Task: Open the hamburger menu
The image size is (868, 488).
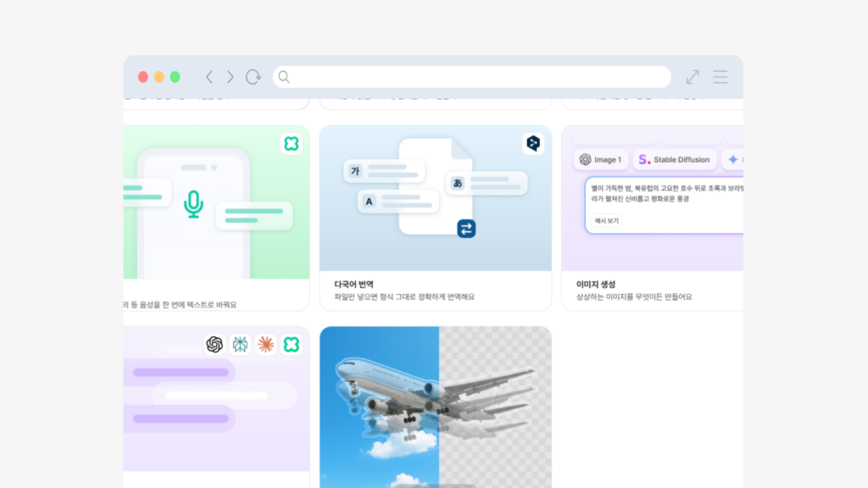Action: 721,77
